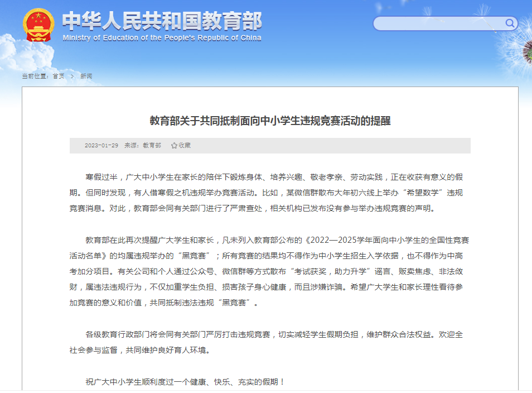Click the 中华人民共和国教育部 site title
Screen dimensions: 532x393
(162, 21)
